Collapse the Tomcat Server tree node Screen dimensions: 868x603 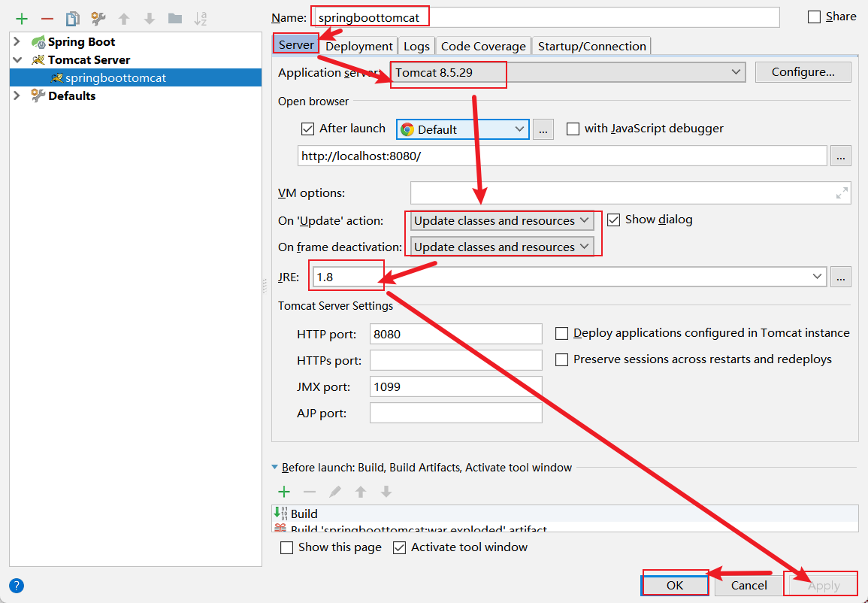(x=17, y=60)
